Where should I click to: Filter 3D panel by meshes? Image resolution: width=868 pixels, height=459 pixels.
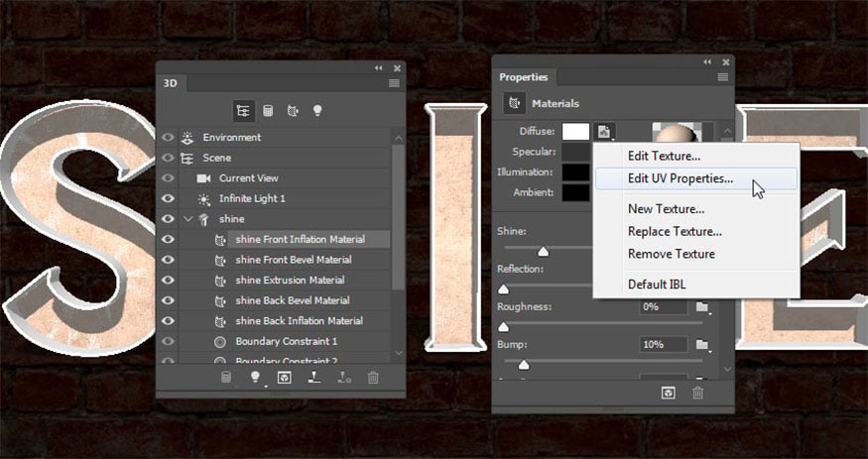[x=268, y=110]
